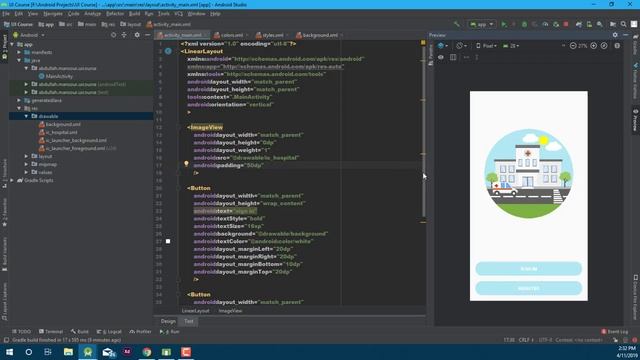Open the Terminal tool window
Viewport: 640px width, 360px height.
51,331
